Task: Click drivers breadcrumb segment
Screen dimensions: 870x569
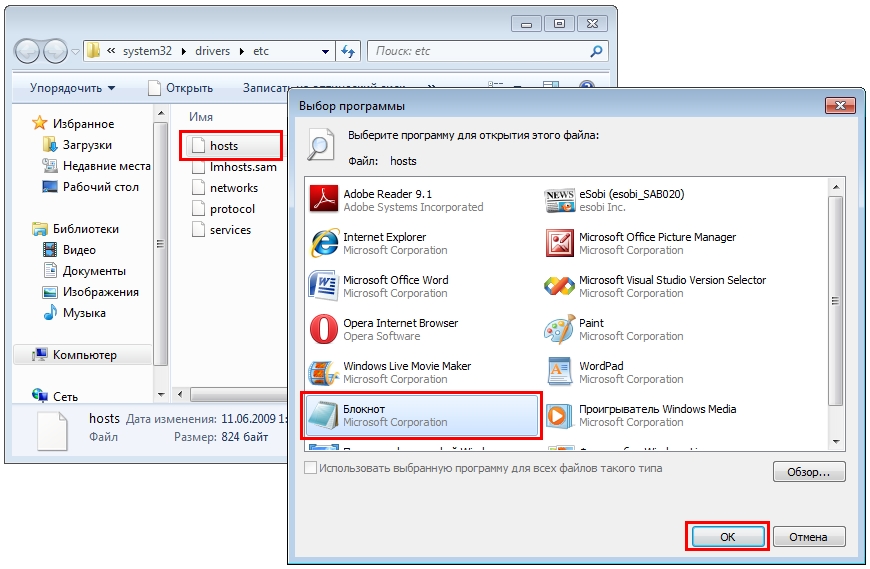Action: tap(212, 51)
